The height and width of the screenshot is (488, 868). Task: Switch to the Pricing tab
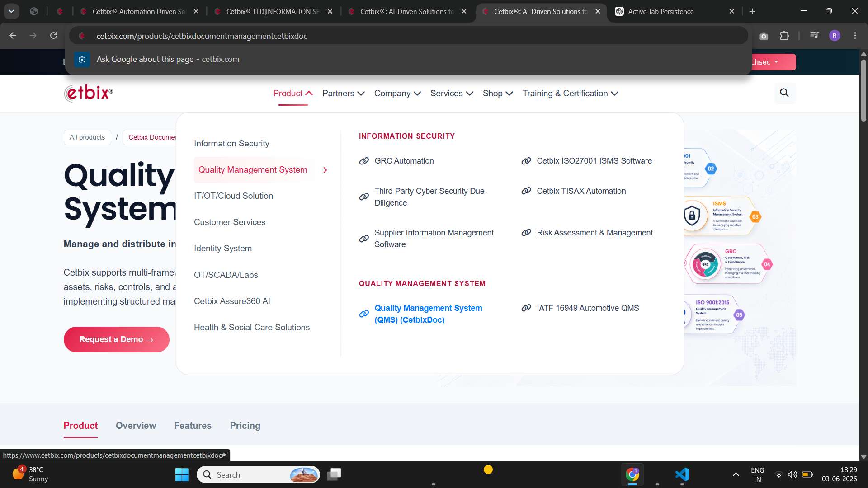tap(245, 426)
